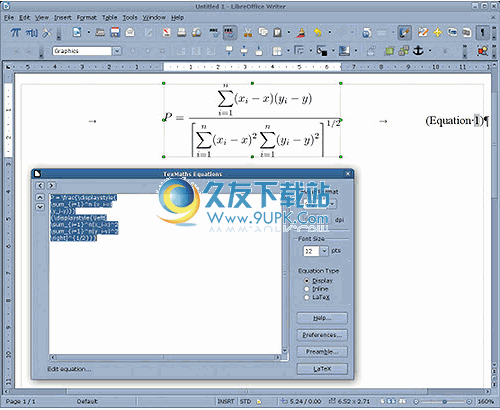Open the Window menu

(x=154, y=17)
